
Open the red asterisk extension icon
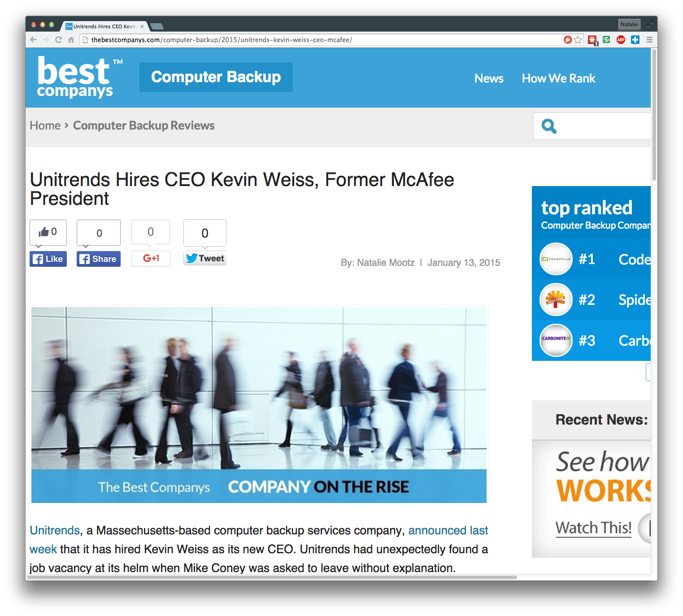(593, 40)
